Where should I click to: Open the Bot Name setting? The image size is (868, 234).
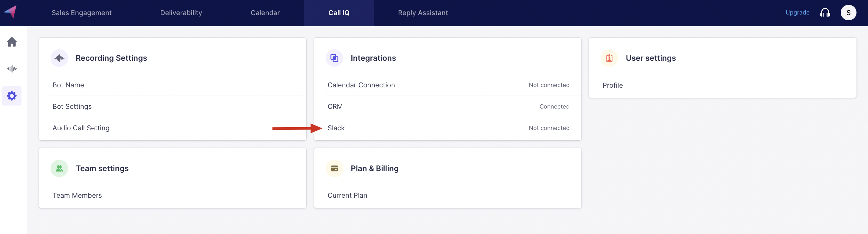tap(68, 85)
